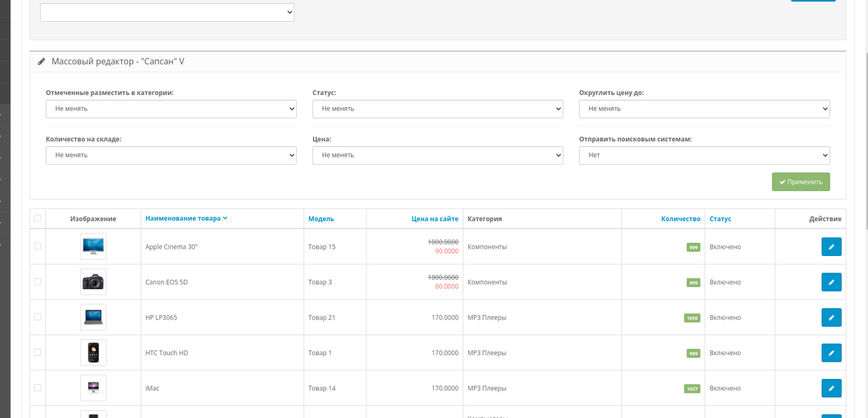Viewport: 868px width, 418px height.
Task: Sort by 'Статус' column header
Action: click(x=720, y=218)
